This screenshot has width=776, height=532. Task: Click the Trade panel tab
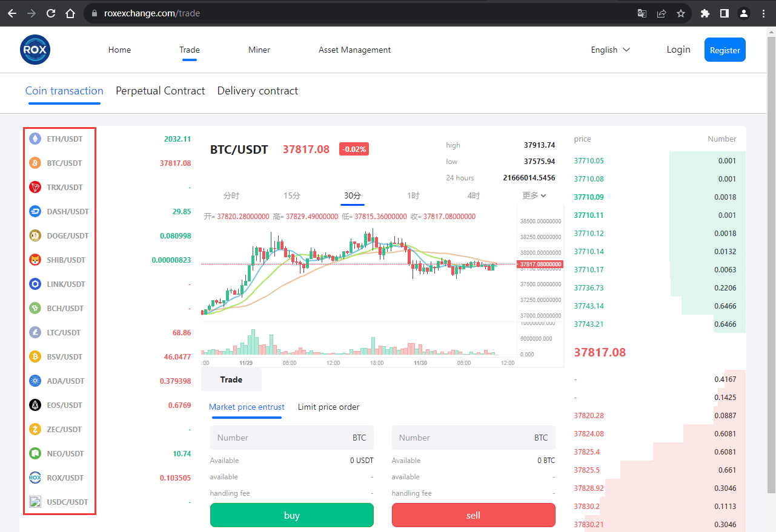231,379
